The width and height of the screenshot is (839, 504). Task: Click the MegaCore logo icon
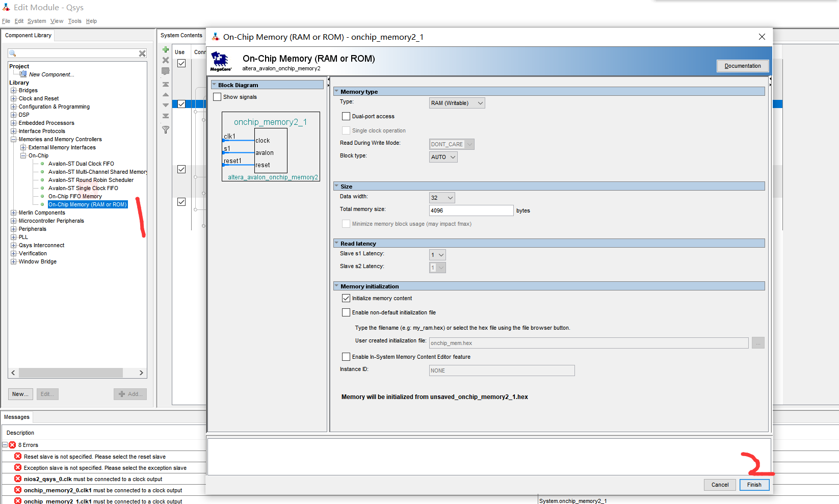[221, 61]
